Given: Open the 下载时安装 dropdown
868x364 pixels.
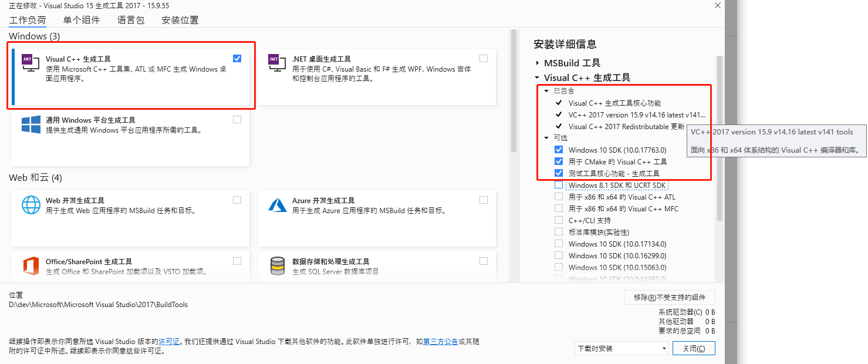Looking at the screenshot, I should coord(621,348).
